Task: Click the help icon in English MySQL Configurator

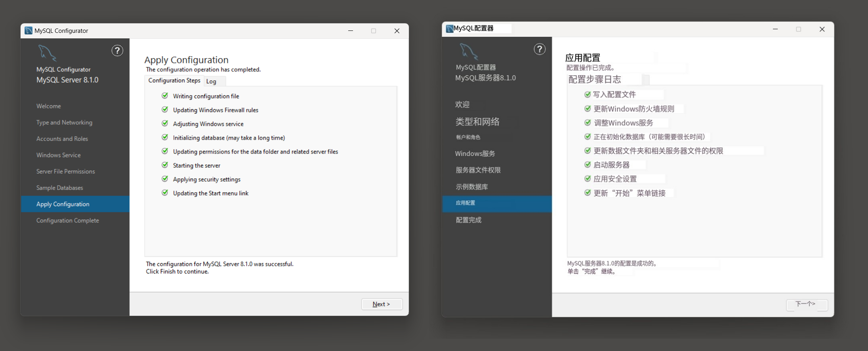Action: [x=117, y=51]
